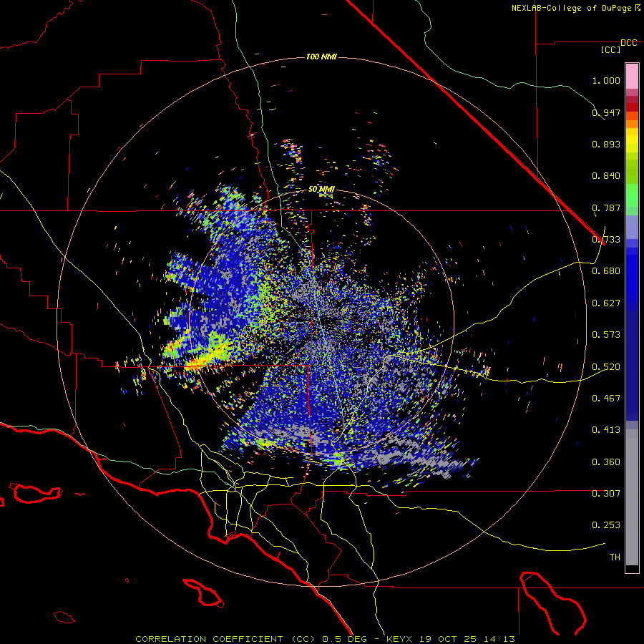Click the DCC label above the scale
644x644 pixels.
tap(628, 43)
